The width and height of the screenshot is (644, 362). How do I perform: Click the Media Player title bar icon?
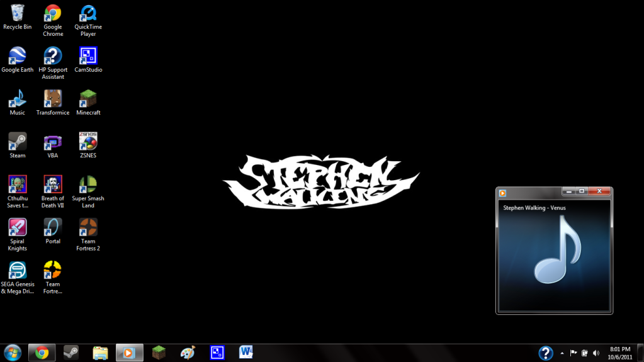tap(502, 193)
